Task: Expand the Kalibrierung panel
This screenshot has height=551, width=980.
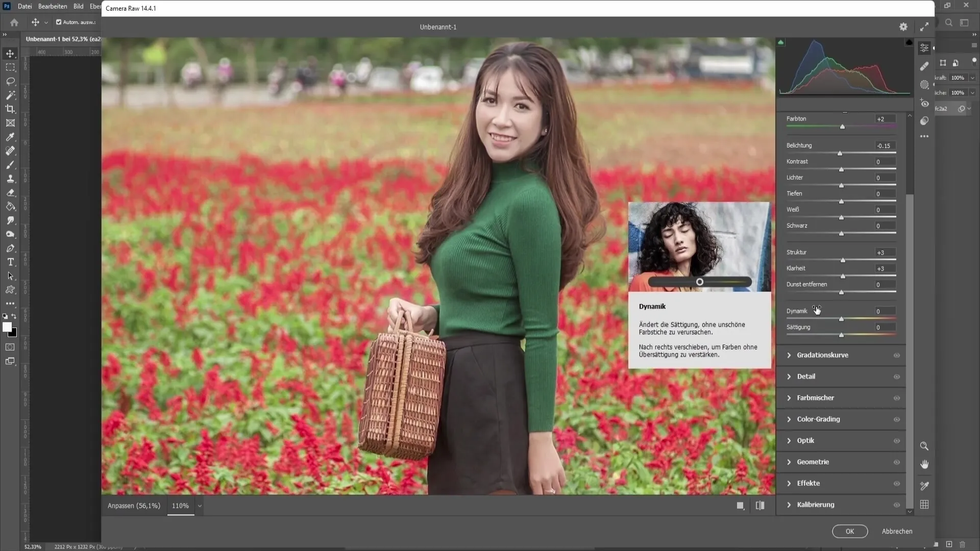Action: pyautogui.click(x=789, y=505)
